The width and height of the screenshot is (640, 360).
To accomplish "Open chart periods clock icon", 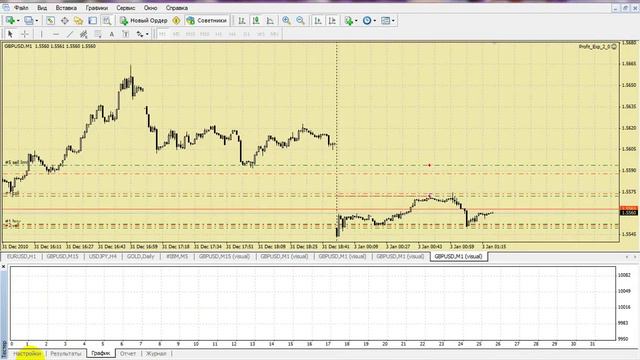I will 367,20.
